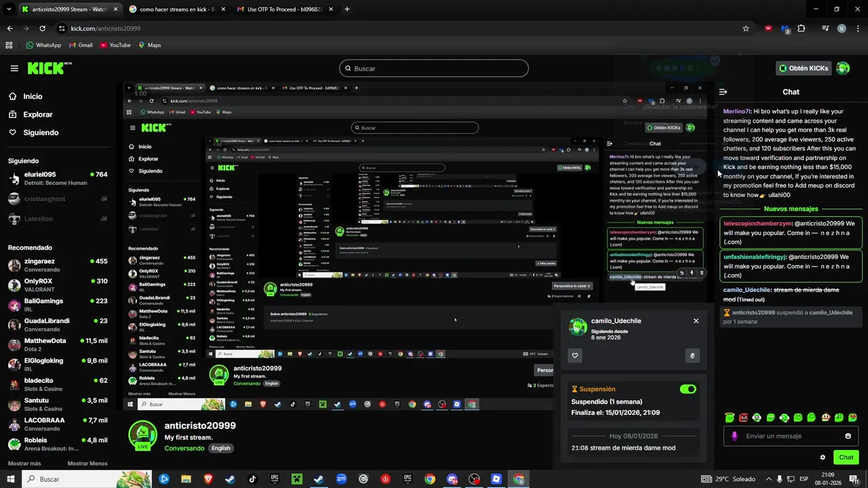Open cristianghost followed channel
The image size is (868, 488).
click(x=58, y=199)
